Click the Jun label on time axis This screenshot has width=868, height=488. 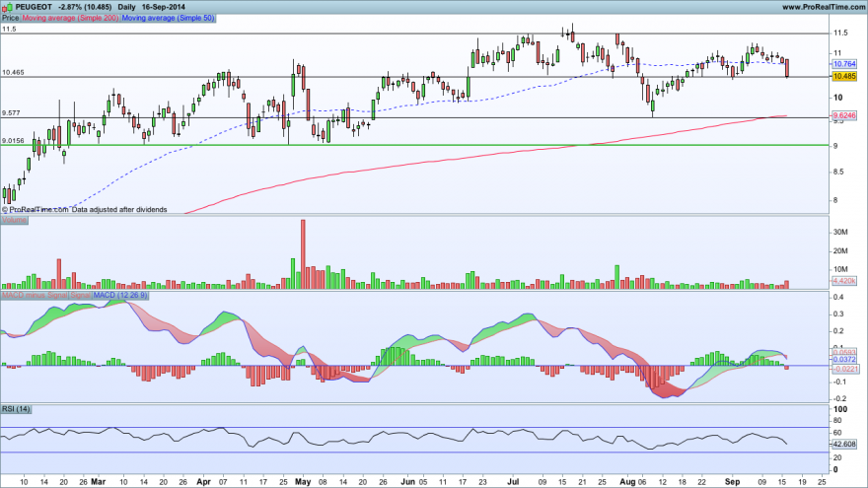pyautogui.click(x=408, y=482)
